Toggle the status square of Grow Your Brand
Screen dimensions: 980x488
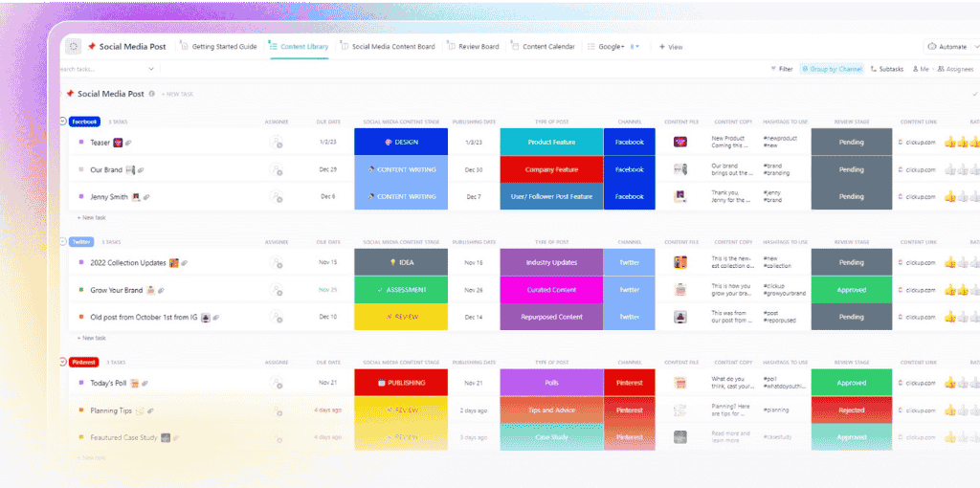[80, 290]
